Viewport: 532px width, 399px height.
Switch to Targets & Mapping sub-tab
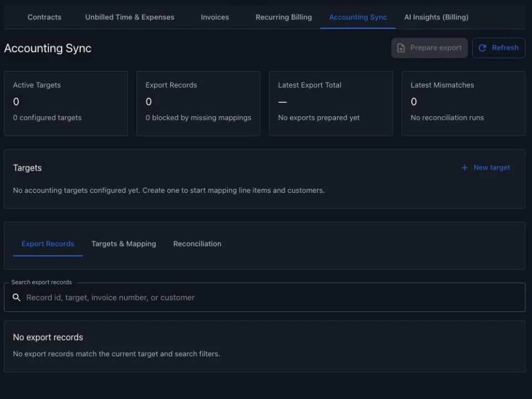(x=124, y=244)
